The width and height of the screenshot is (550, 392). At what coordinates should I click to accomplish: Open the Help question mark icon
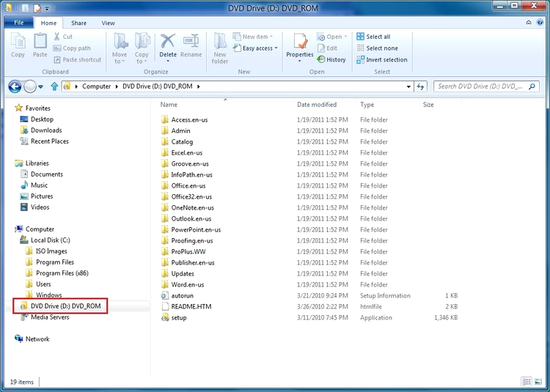(x=540, y=23)
